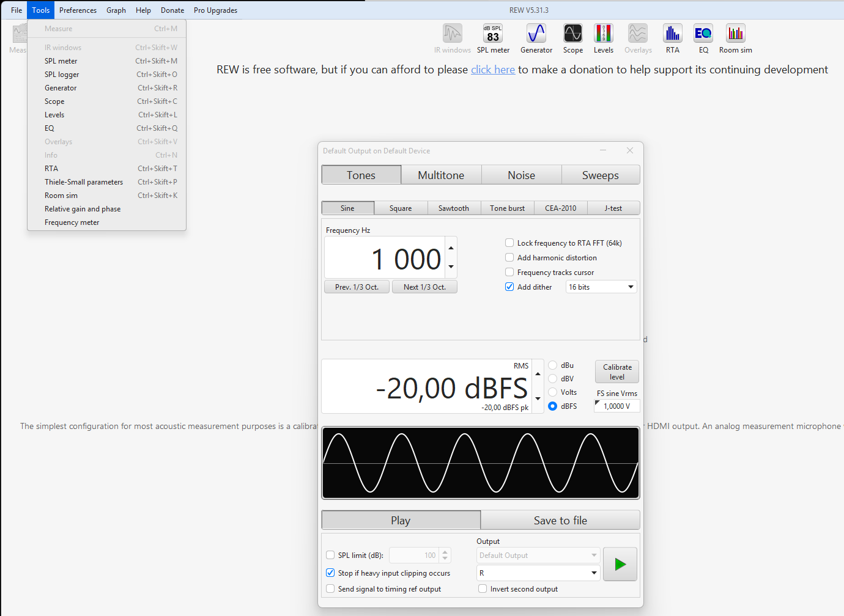This screenshot has width=844, height=616.
Task: Choose Thiele-Small parameters from Tools menu
Action: click(84, 182)
